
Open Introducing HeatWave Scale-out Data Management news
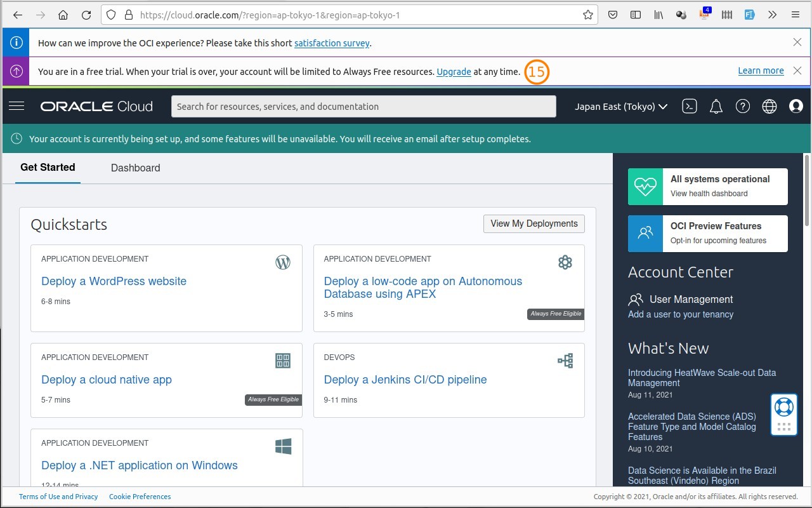(702, 378)
